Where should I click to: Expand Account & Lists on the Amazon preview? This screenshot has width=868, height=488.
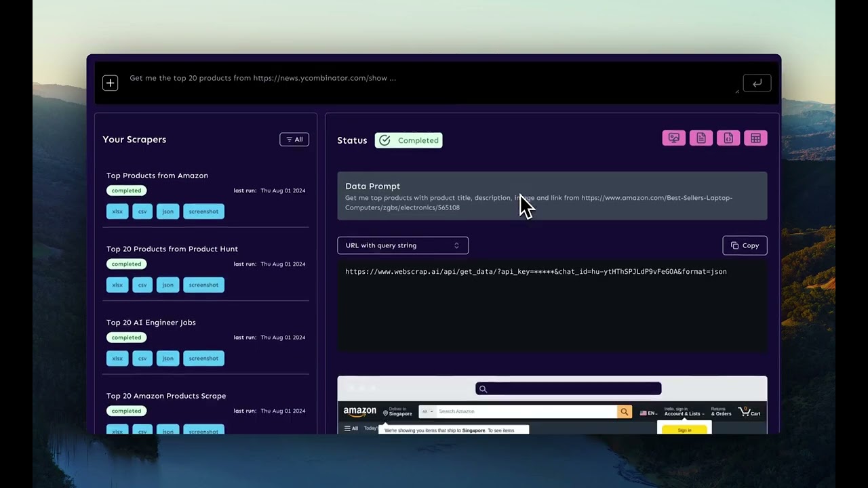pyautogui.click(x=684, y=411)
